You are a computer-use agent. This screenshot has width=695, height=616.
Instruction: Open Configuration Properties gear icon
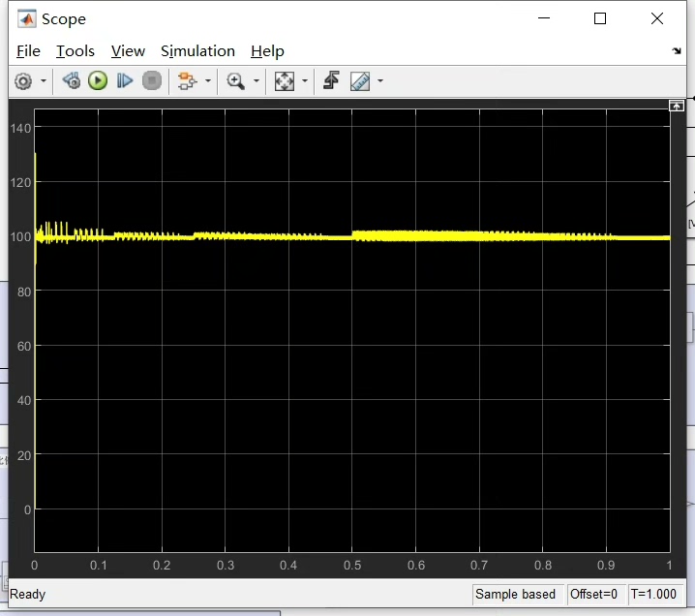[23, 81]
